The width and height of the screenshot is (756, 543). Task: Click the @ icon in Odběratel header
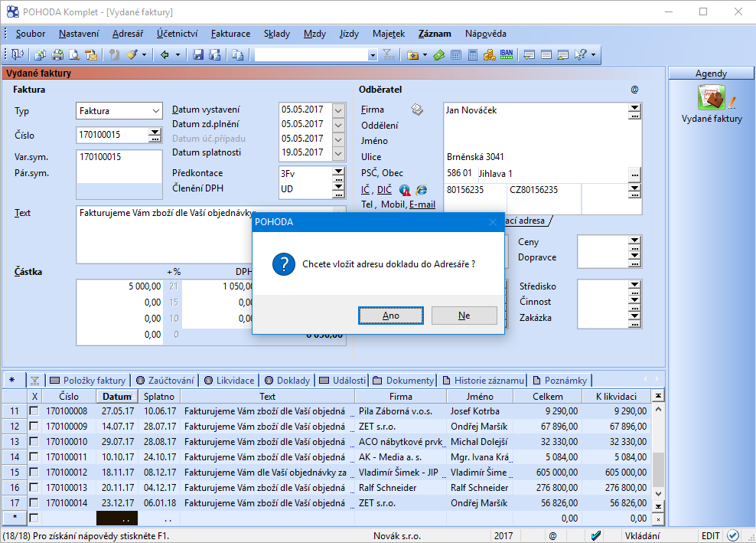(x=634, y=90)
